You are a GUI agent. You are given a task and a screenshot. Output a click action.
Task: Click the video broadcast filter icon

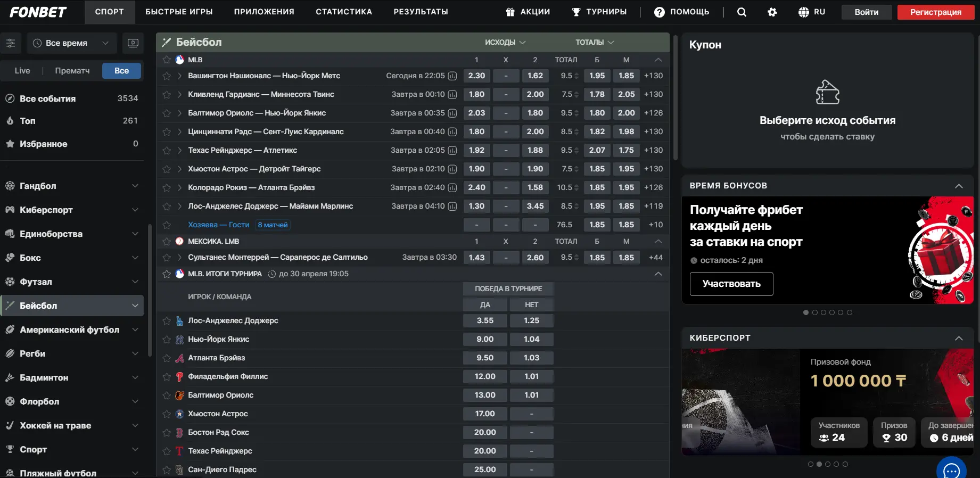133,43
